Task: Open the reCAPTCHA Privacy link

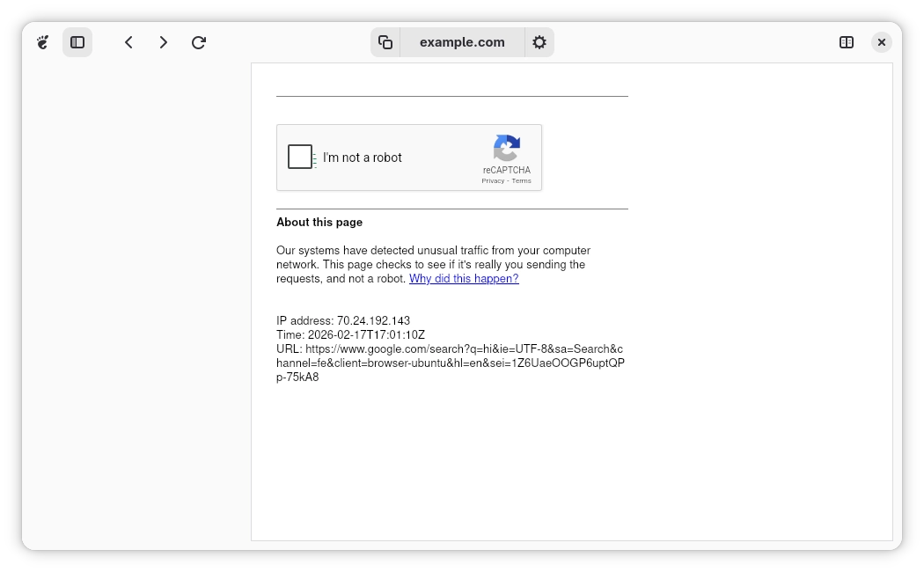Action: pos(493,181)
